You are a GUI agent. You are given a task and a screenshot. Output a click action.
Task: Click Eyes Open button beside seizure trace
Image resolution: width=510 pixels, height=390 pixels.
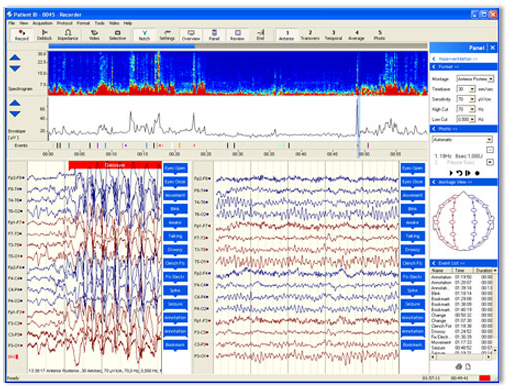(175, 168)
